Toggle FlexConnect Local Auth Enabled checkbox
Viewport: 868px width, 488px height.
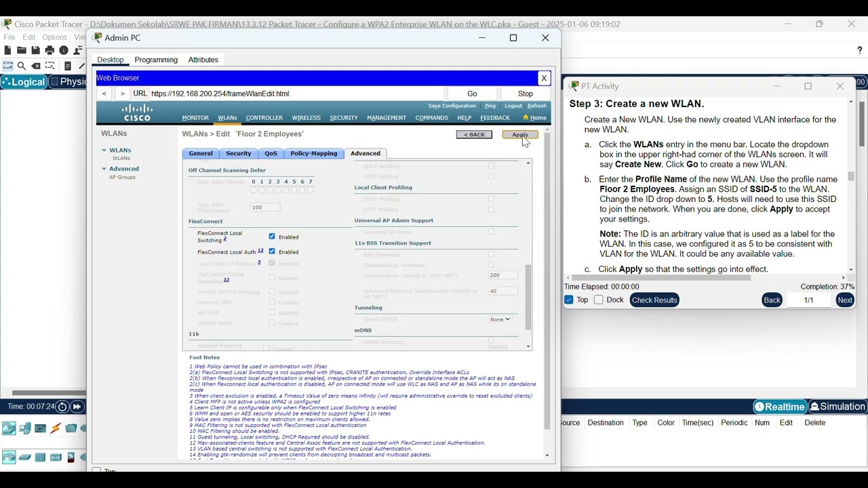(272, 251)
